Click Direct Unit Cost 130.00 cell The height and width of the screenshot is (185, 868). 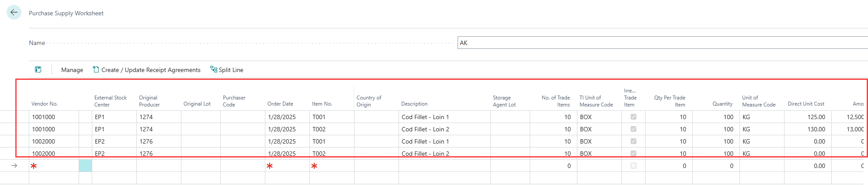(807, 129)
